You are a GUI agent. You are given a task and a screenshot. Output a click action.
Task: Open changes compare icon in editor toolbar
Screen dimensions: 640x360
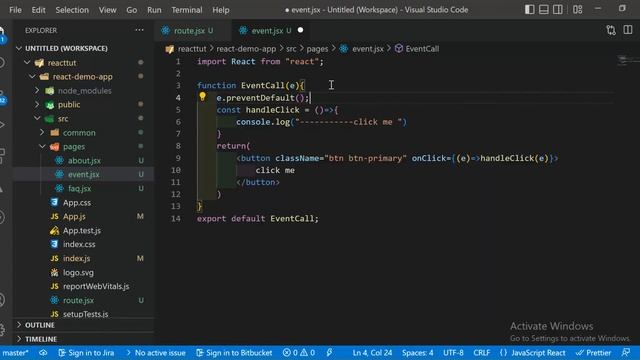tap(611, 30)
